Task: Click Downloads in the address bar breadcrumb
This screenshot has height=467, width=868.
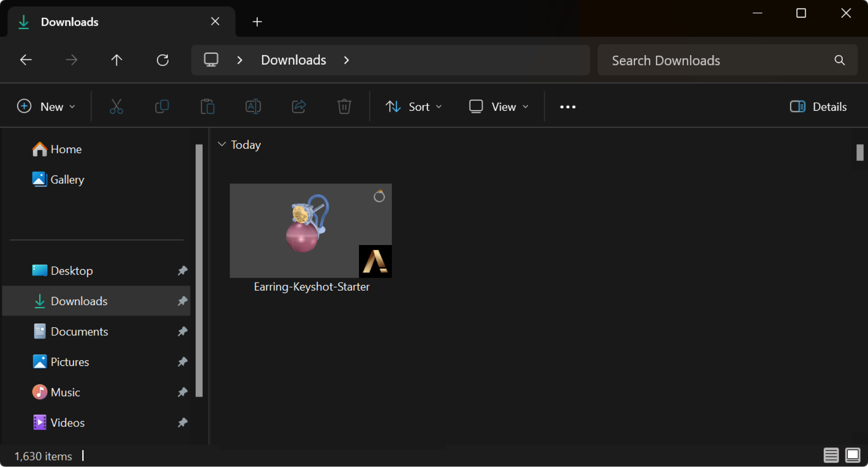Action: 294,60
